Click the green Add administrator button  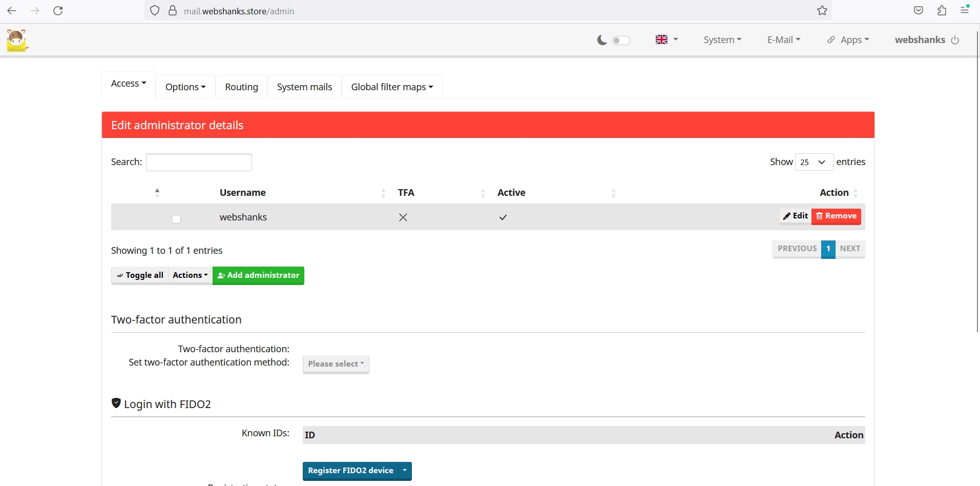pyautogui.click(x=258, y=275)
